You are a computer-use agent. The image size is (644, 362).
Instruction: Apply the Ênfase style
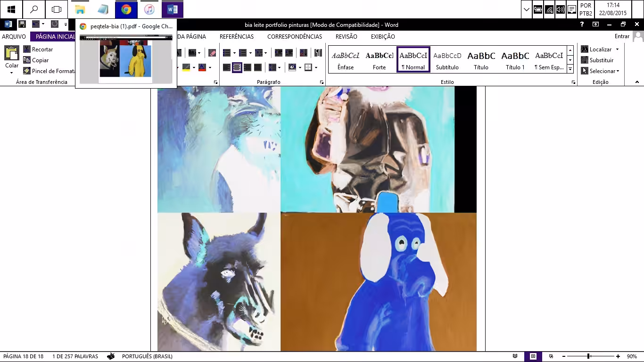(346, 59)
